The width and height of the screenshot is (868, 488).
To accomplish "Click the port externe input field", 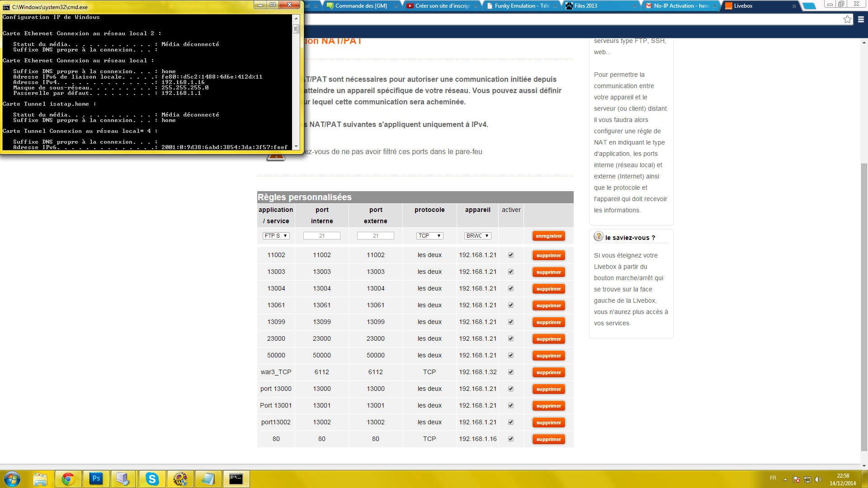I will [376, 236].
